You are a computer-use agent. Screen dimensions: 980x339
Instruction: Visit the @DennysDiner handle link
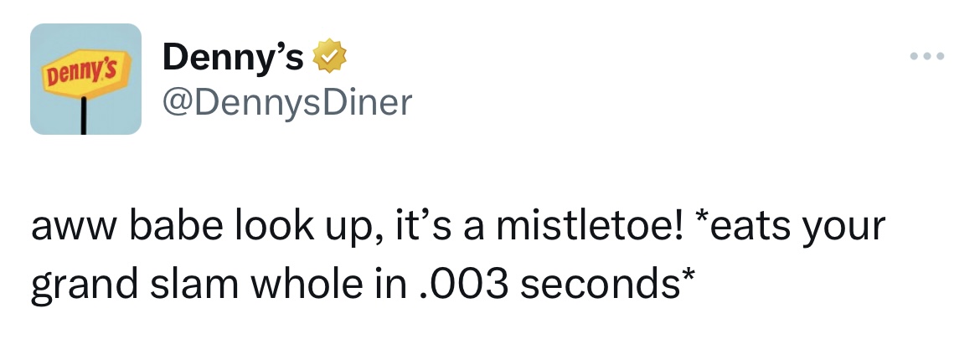286,101
